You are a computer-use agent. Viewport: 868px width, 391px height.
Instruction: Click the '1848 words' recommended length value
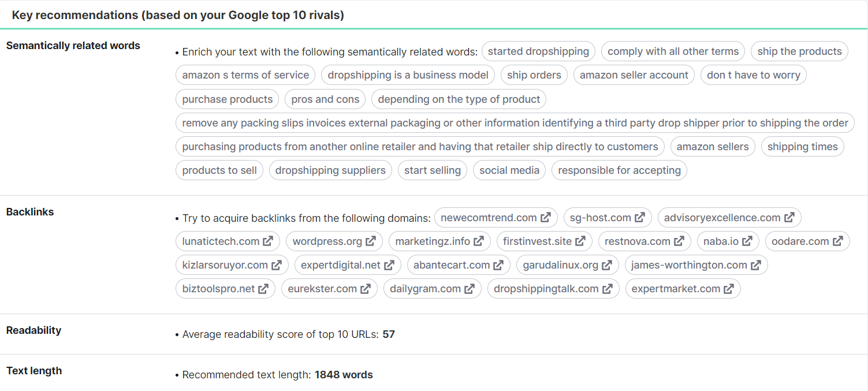(x=344, y=375)
